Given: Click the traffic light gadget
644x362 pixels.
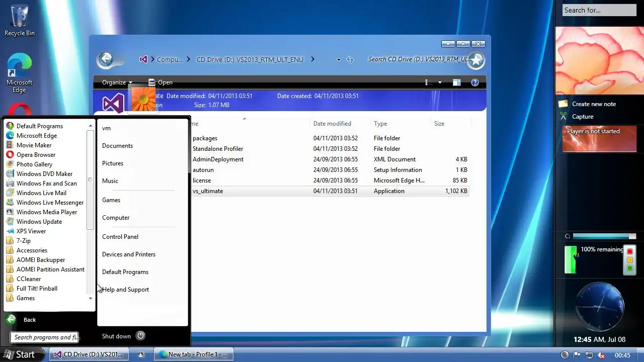Looking at the screenshot, I should tap(629, 259).
